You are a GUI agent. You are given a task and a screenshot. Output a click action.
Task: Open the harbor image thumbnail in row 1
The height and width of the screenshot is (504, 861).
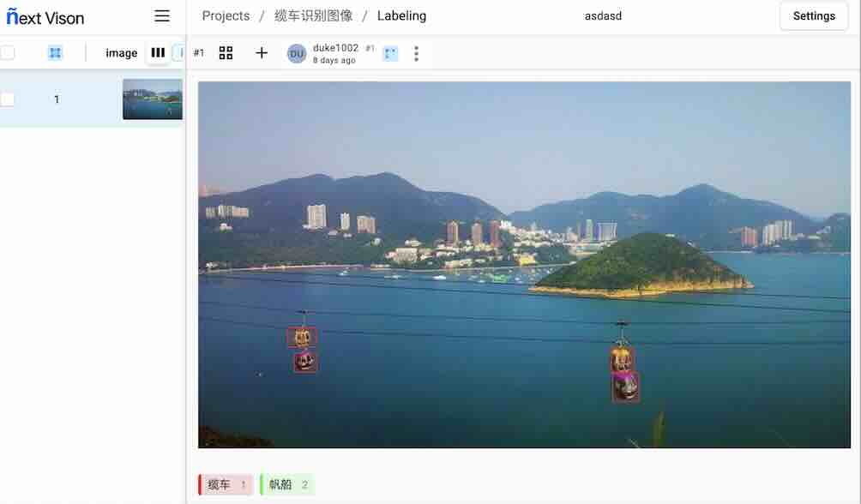(x=153, y=99)
